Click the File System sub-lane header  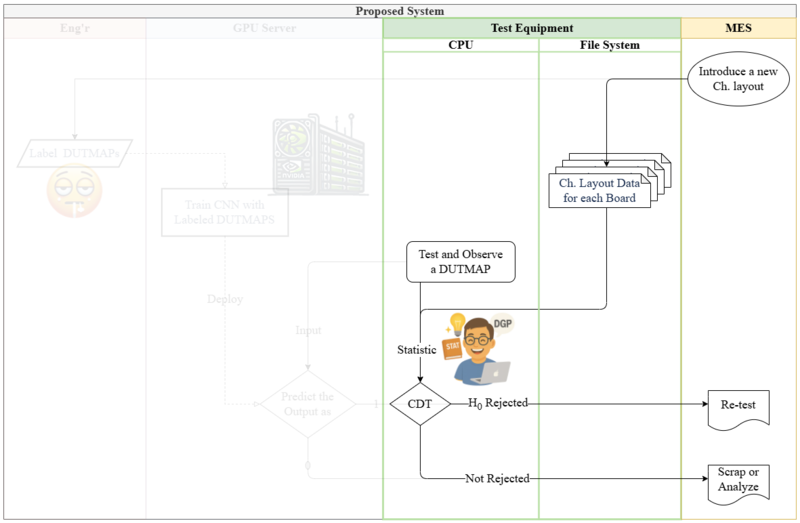pyautogui.click(x=610, y=45)
